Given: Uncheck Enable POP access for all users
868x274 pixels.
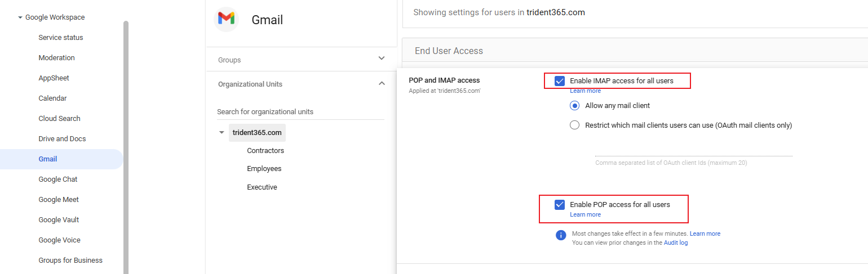Looking at the screenshot, I should click(560, 205).
